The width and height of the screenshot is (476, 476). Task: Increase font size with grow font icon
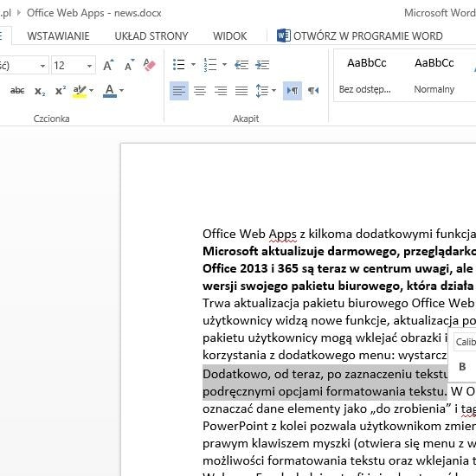coord(108,65)
